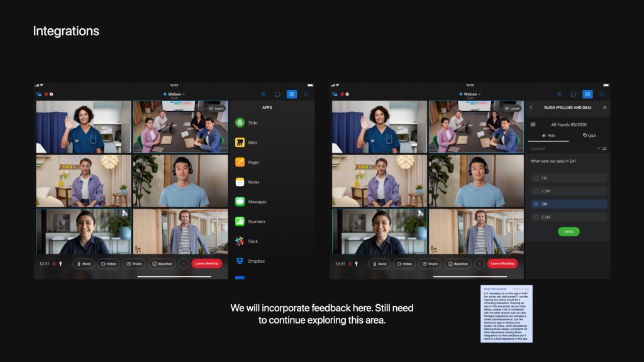Close the Slido polling panel
The width and height of the screenshot is (644, 362).
(x=605, y=107)
